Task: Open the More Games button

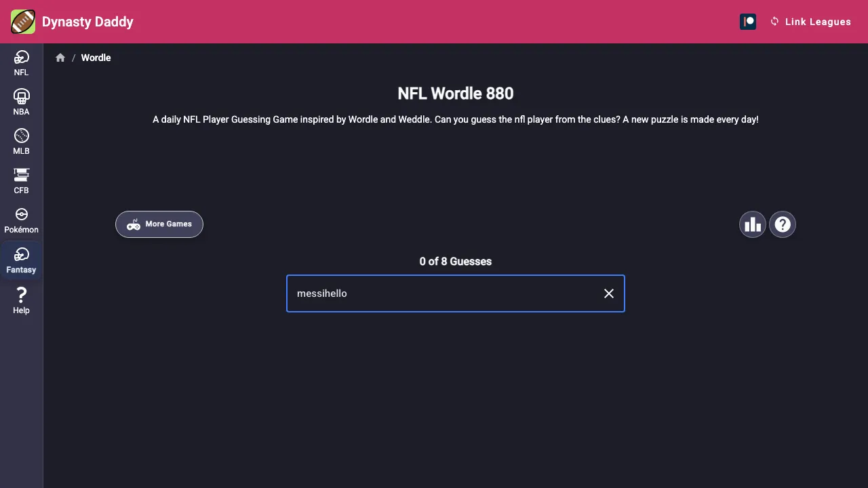Action: pos(159,224)
